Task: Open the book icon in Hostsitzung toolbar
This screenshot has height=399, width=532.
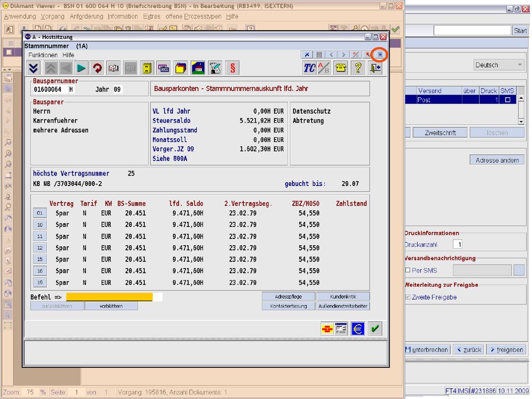Action: pyautogui.click(x=114, y=68)
